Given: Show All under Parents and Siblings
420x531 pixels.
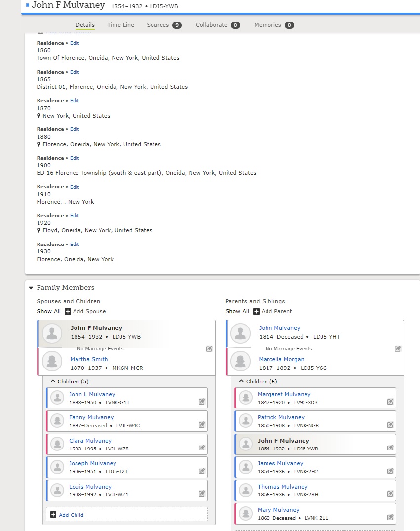Looking at the screenshot, I should 237,311.
